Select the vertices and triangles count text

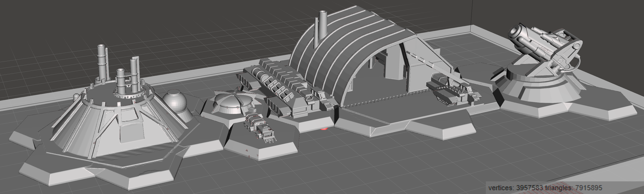tap(545, 187)
